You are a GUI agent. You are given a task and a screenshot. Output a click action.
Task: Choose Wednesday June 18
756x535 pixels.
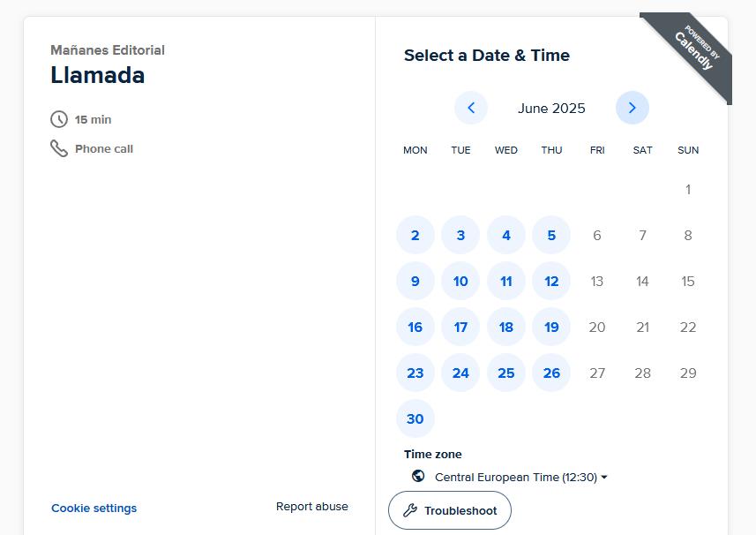(x=506, y=327)
